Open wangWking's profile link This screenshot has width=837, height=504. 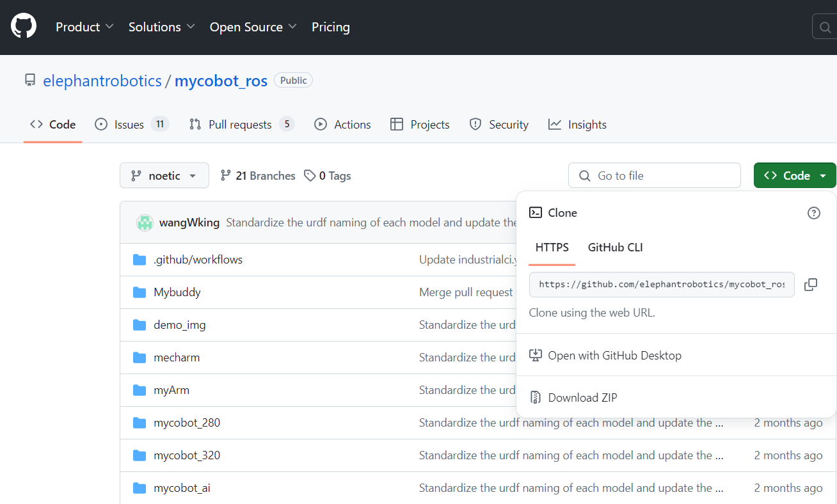pos(189,223)
